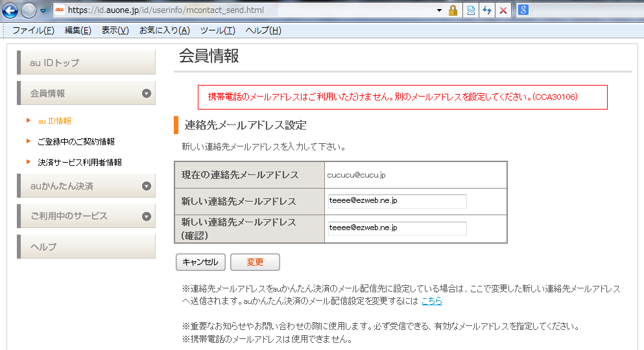This screenshot has width=644, height=350.
Task: Open the ファイル(F) menu
Action: click(x=33, y=30)
